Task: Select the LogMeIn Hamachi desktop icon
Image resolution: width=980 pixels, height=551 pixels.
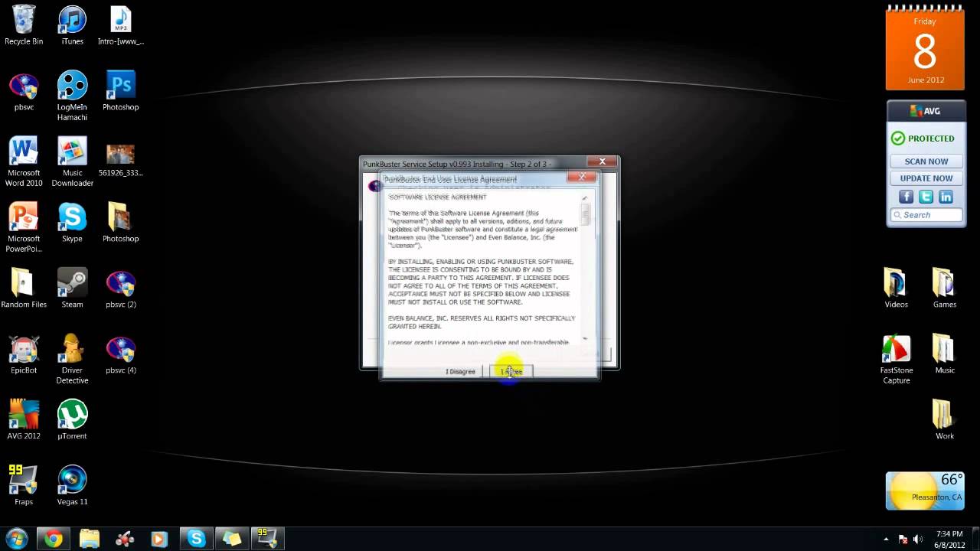Action: click(x=72, y=96)
